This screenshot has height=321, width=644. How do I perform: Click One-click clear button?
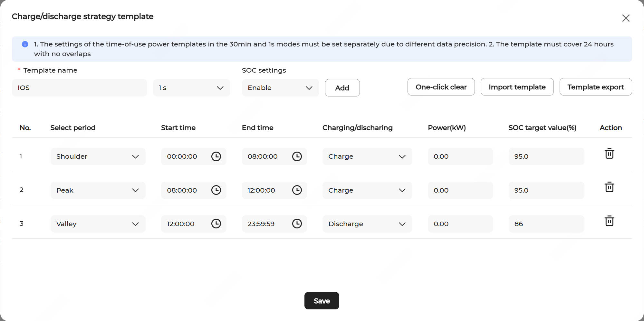coord(441,87)
